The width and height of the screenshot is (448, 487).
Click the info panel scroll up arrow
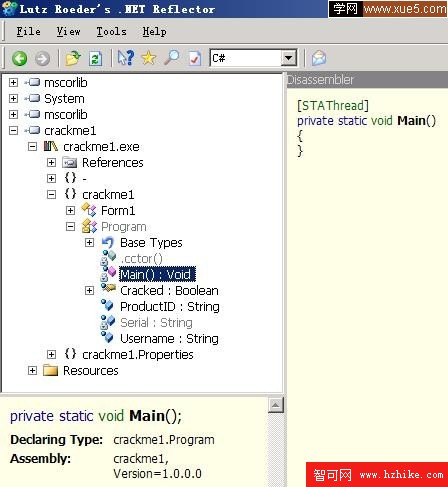point(276,405)
